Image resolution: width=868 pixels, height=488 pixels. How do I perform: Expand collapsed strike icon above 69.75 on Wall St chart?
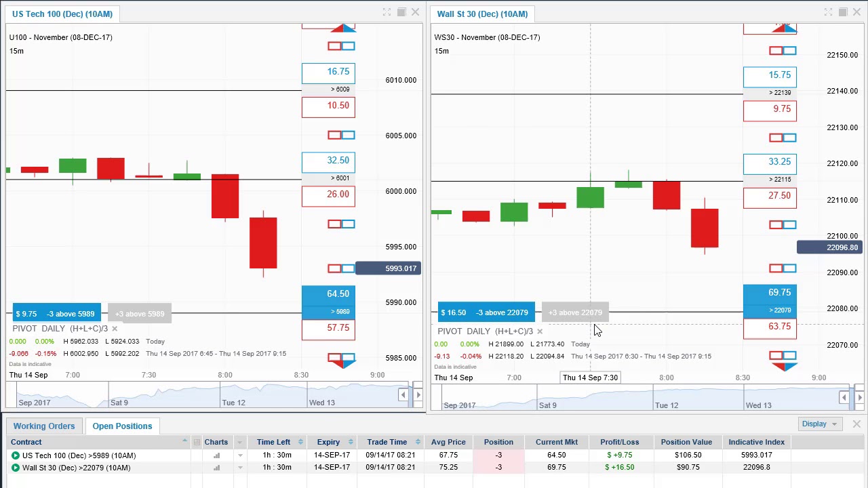pos(783,268)
